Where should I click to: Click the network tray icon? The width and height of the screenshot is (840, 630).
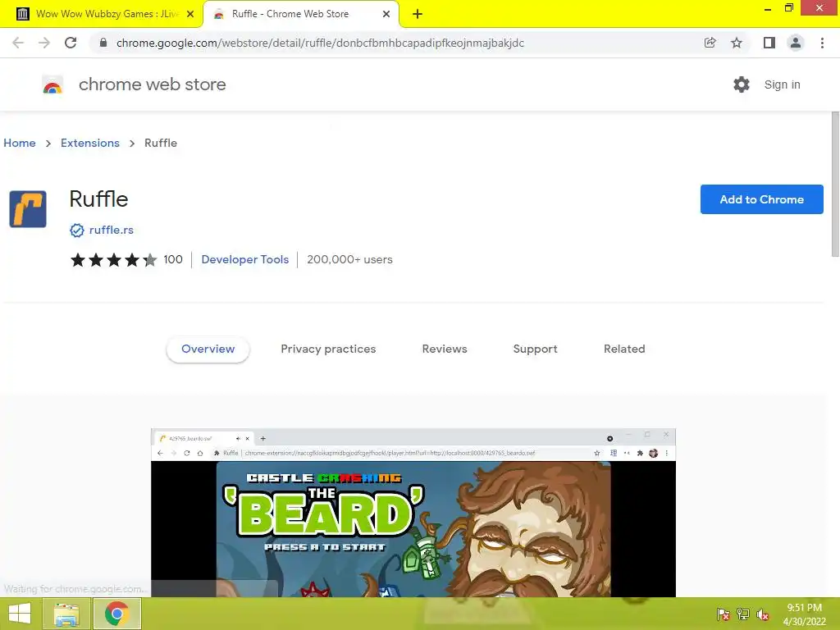pos(743,614)
